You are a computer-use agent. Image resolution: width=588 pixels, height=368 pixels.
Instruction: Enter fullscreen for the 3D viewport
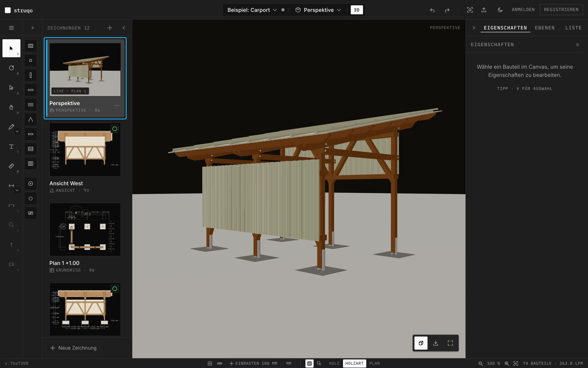coord(450,343)
